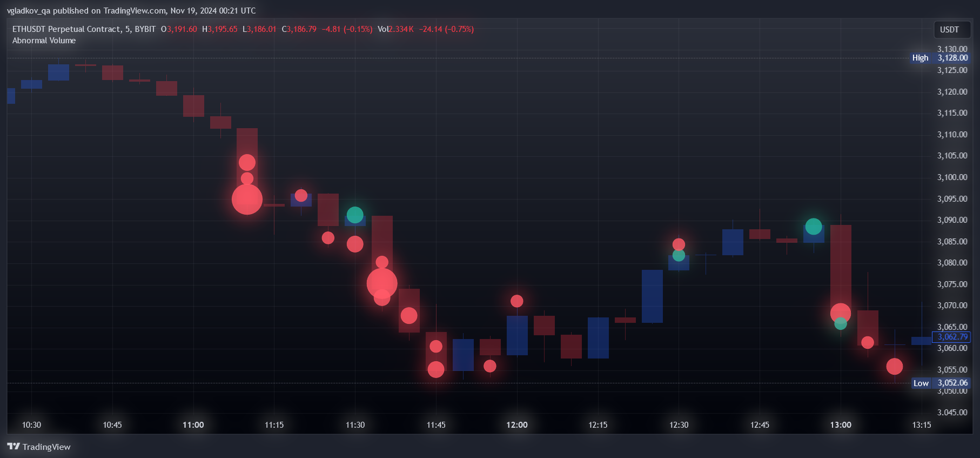
Task: Click the High 3,128.00 price label
Action: coord(939,58)
